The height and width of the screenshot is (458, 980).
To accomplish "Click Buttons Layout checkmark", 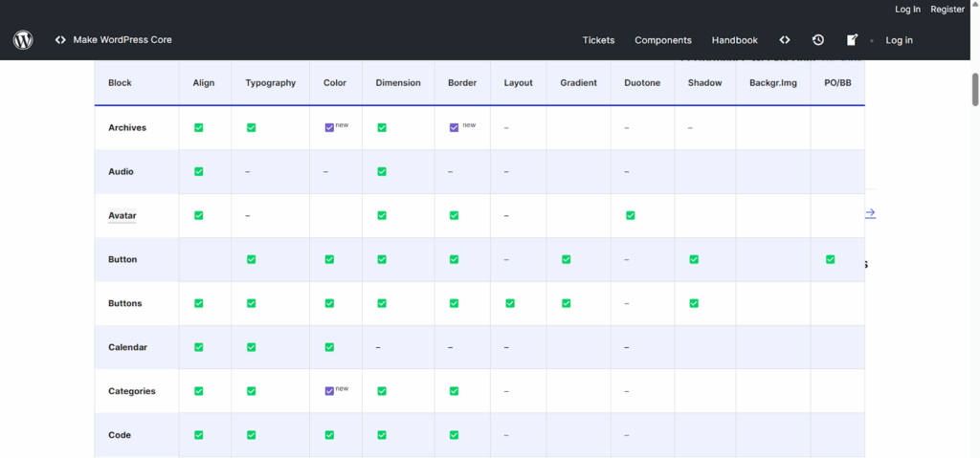I will coord(510,303).
